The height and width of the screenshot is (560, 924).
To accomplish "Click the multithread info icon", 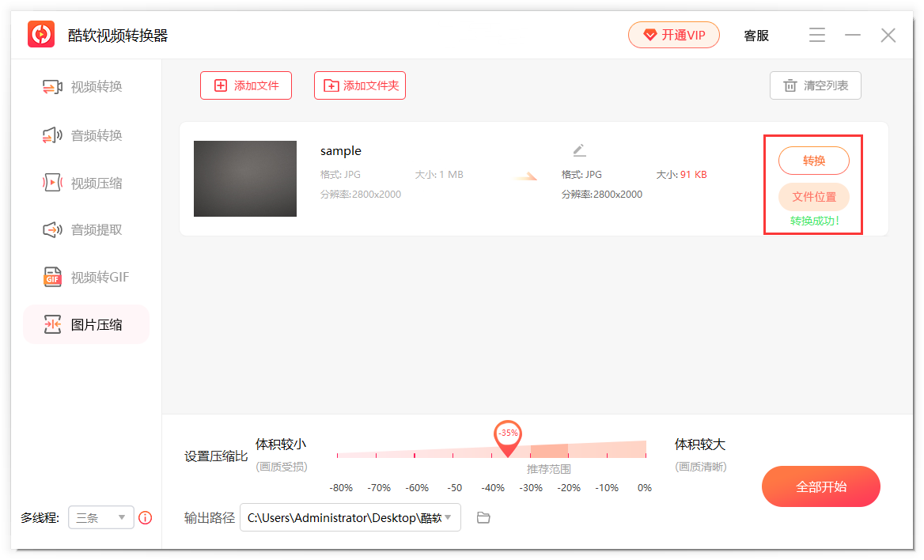I will coord(145,517).
